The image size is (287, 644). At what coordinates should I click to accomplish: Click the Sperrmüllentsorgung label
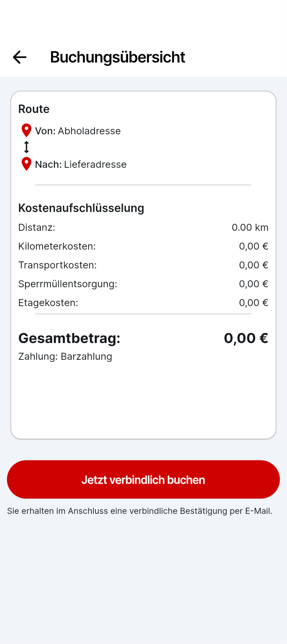pyautogui.click(x=68, y=284)
